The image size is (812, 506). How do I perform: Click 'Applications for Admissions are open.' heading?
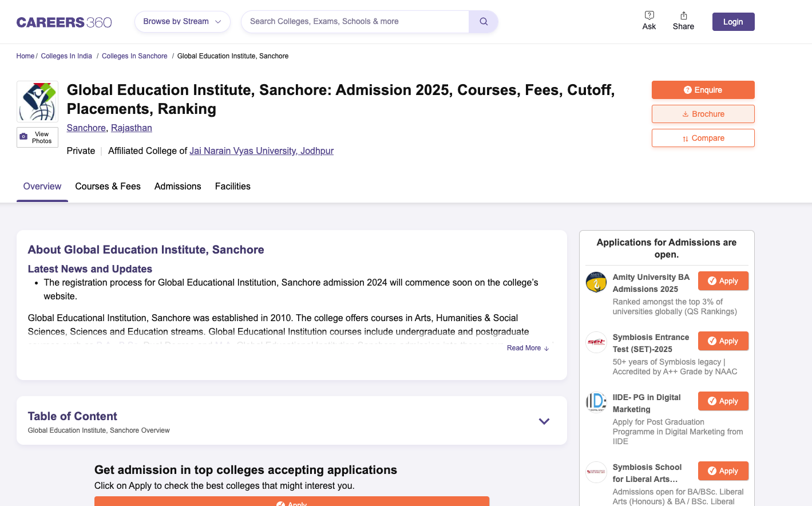(667, 248)
